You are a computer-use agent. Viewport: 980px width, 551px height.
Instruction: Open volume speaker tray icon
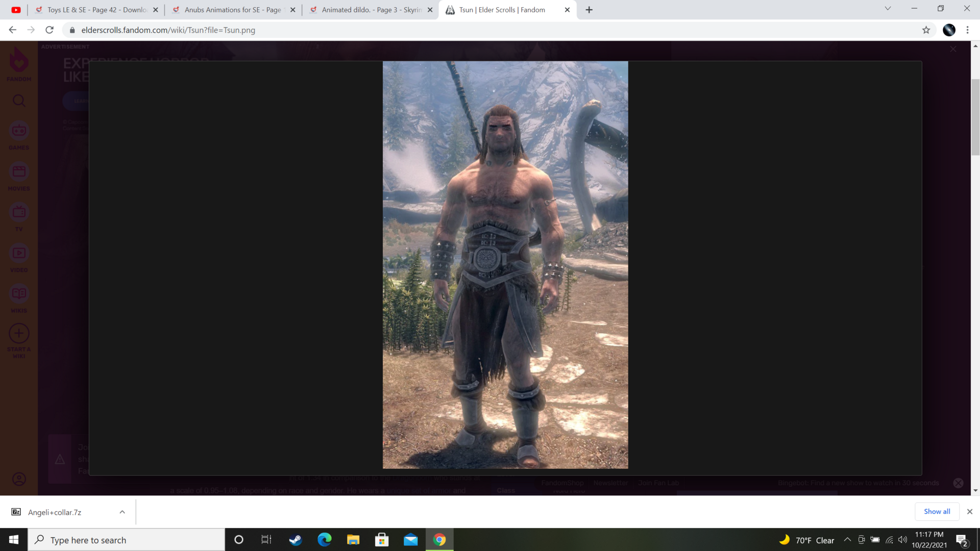[x=902, y=540]
